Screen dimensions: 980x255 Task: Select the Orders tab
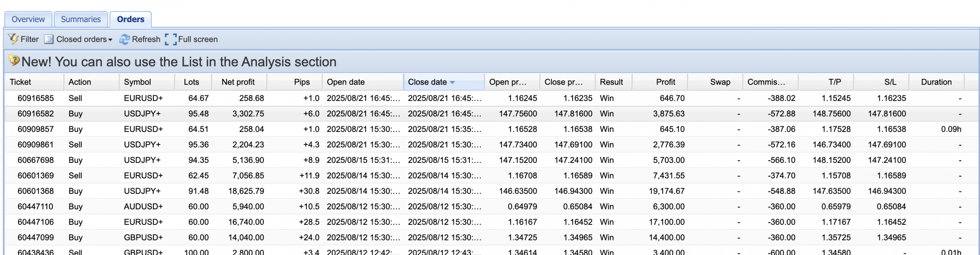tap(131, 19)
